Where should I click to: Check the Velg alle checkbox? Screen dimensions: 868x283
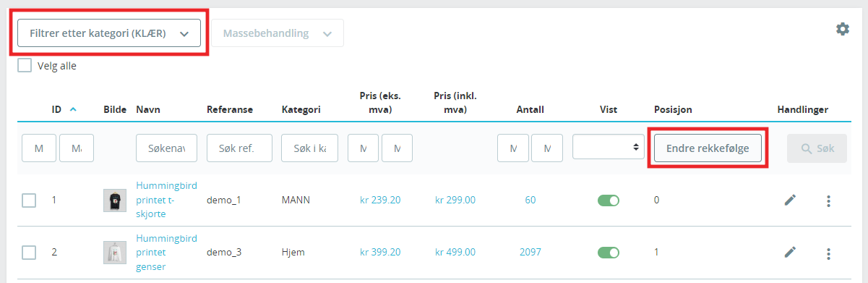pyautogui.click(x=25, y=66)
